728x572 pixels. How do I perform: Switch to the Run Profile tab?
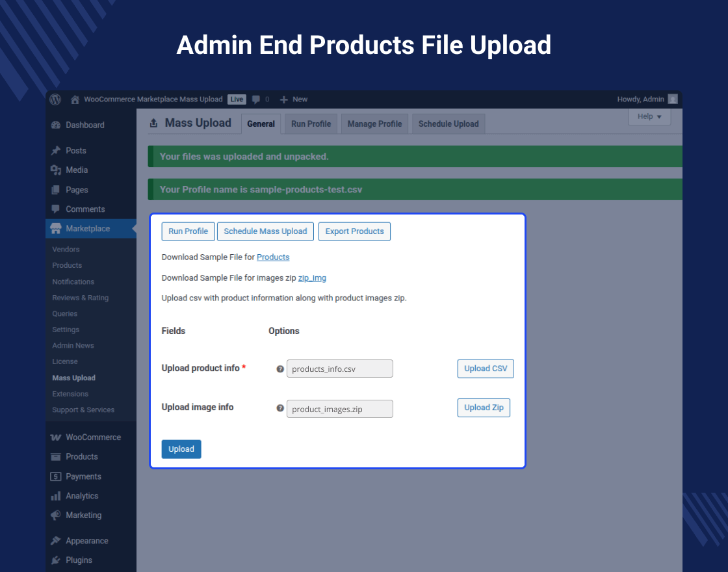coord(311,124)
